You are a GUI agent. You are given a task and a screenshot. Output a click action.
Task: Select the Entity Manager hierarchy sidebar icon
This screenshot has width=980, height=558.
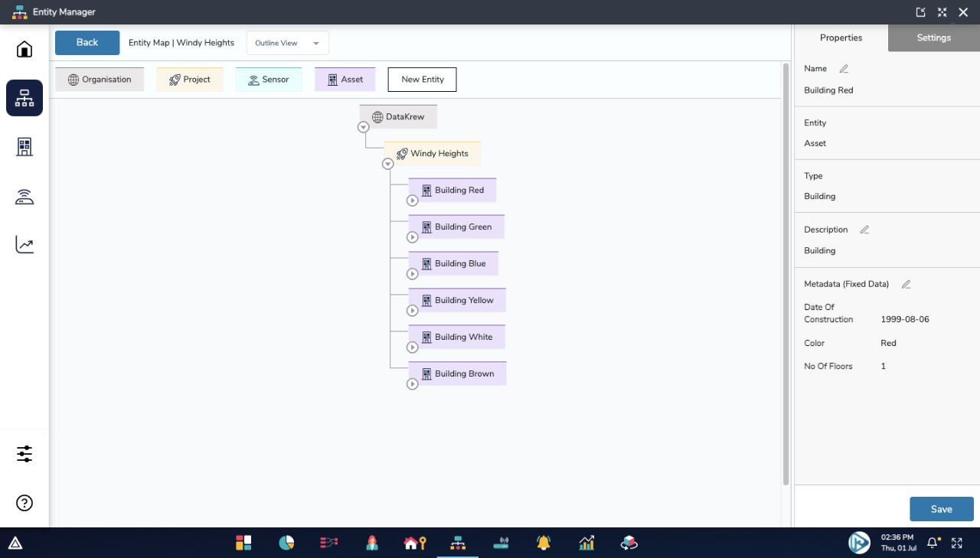(24, 98)
